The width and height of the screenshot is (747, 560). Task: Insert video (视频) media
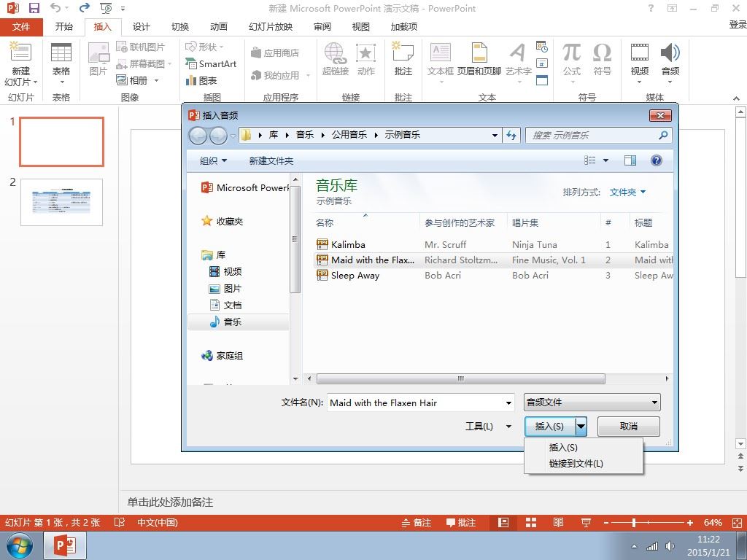pos(639,64)
